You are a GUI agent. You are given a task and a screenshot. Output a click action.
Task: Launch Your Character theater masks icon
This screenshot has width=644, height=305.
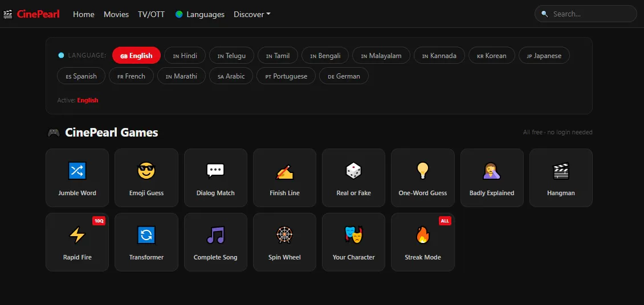tap(353, 236)
